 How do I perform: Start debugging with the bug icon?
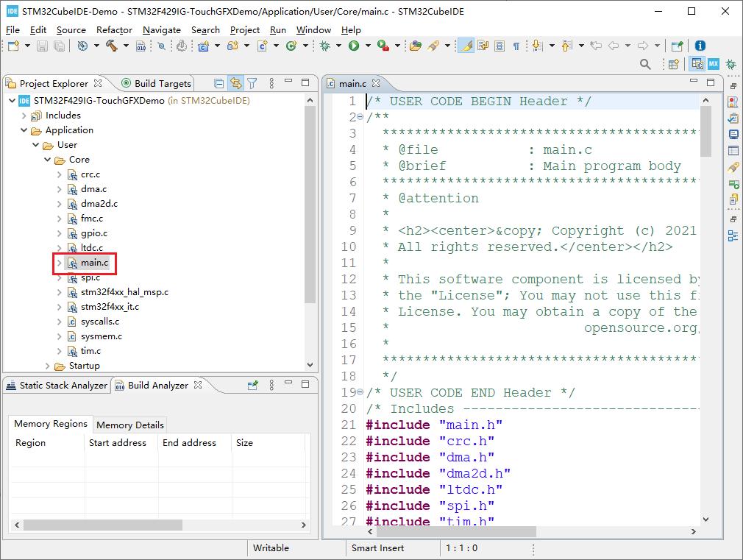[x=326, y=46]
